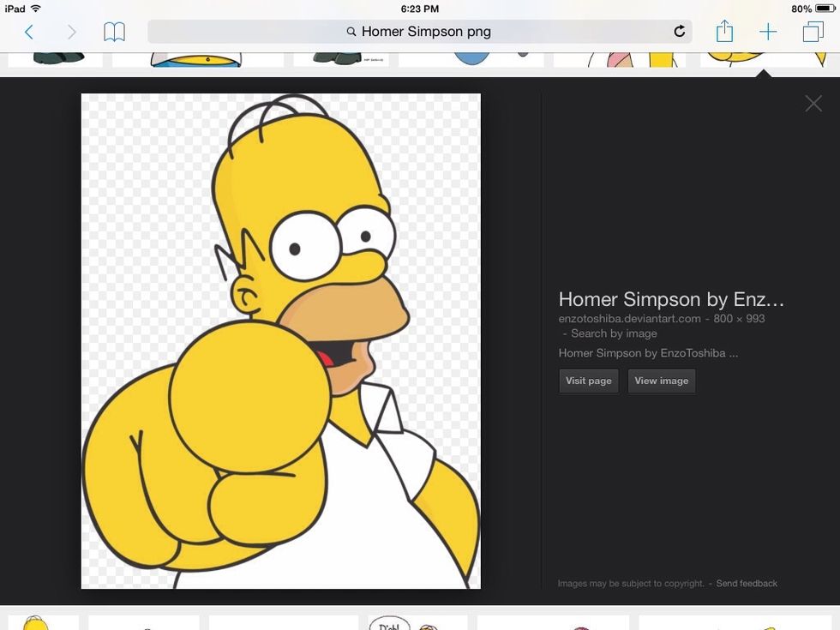The width and height of the screenshot is (840, 630).
Task: Open a new tab with the plus icon
Action: click(768, 32)
